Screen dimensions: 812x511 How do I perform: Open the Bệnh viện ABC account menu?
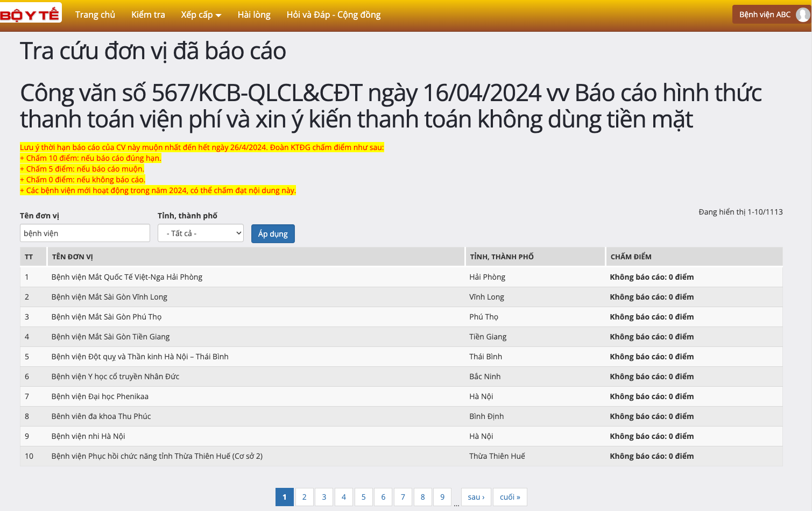coord(765,15)
